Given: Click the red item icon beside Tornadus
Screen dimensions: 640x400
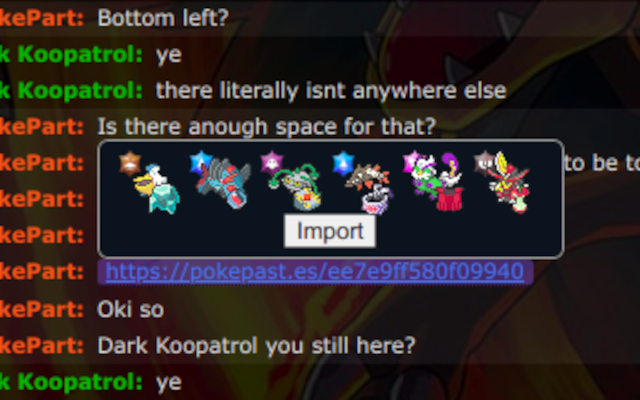Looking at the screenshot, I should [x=449, y=199].
